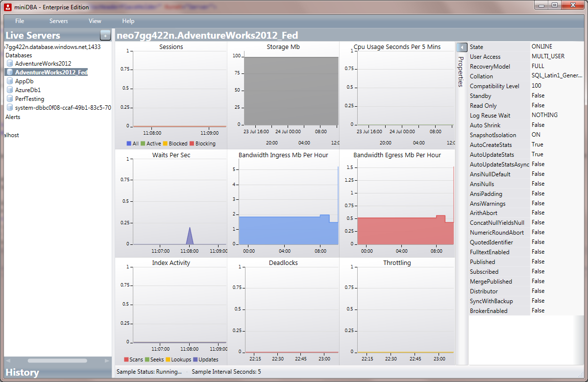Select the User Access value MULTI_USER

(548, 56)
